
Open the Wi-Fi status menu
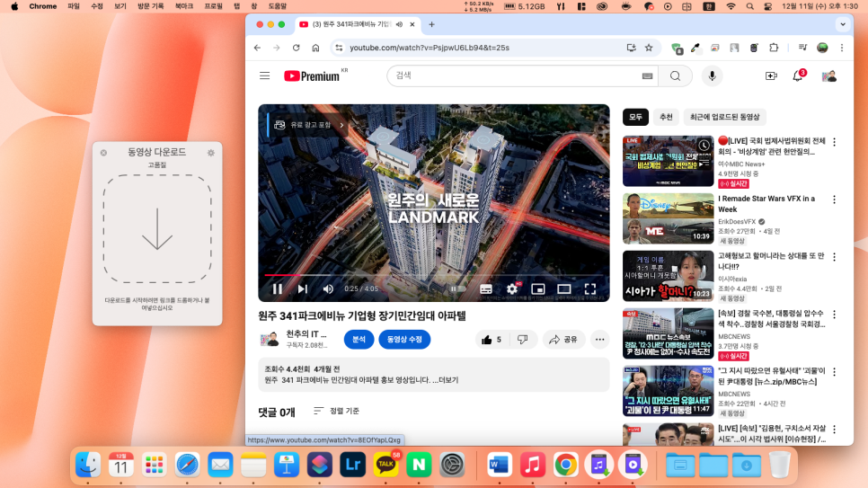pos(731,6)
